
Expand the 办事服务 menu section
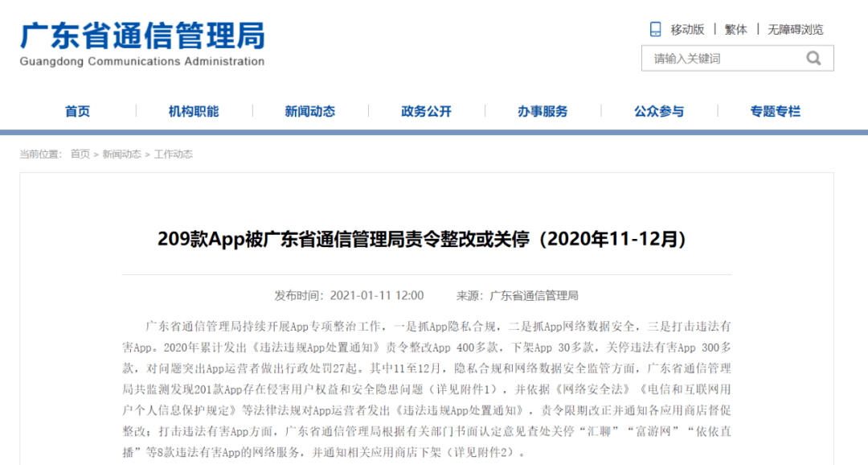coord(543,111)
